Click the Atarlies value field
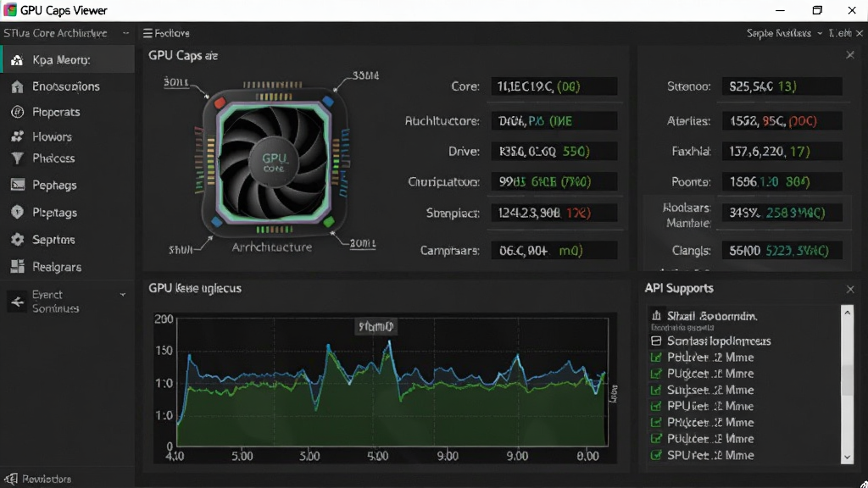868x488 pixels. coord(782,120)
